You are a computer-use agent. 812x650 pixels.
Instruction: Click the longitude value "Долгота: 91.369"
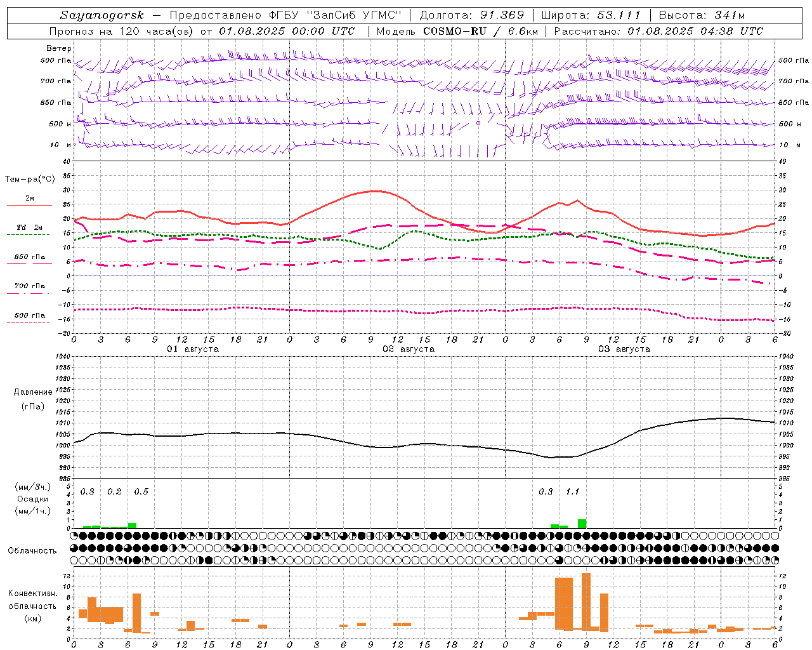tap(471, 15)
